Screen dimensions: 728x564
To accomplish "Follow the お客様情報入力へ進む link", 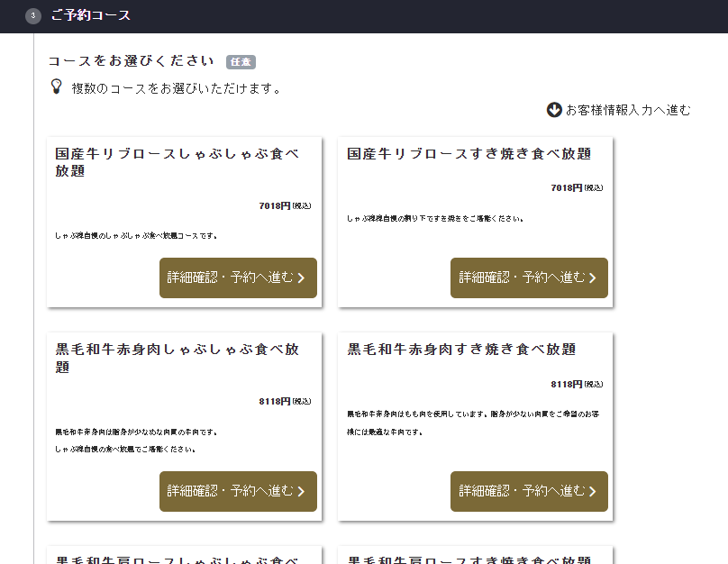I will click(x=619, y=110).
